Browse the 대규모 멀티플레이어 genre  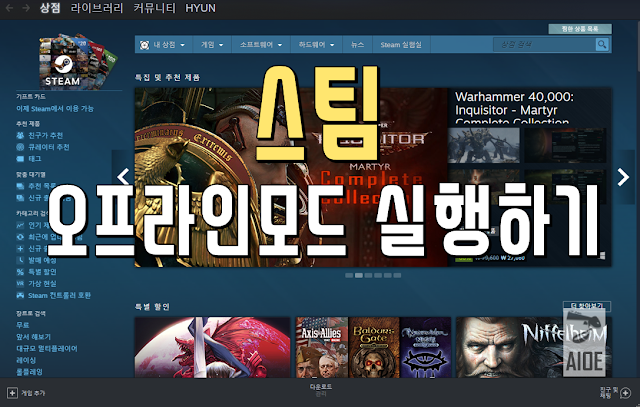[x=47, y=348]
